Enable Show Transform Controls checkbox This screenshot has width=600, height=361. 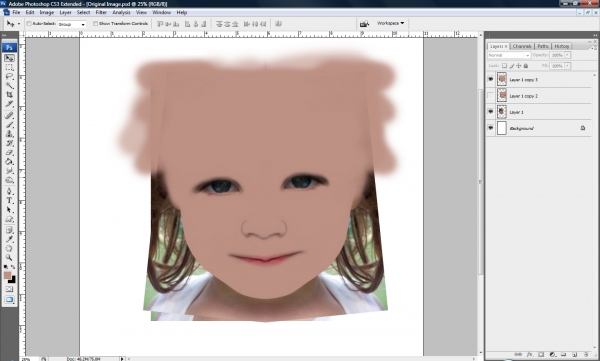click(x=95, y=24)
